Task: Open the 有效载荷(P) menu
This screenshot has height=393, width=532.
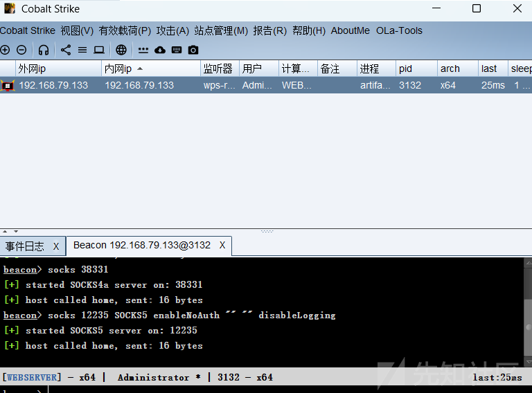Action: pos(125,30)
